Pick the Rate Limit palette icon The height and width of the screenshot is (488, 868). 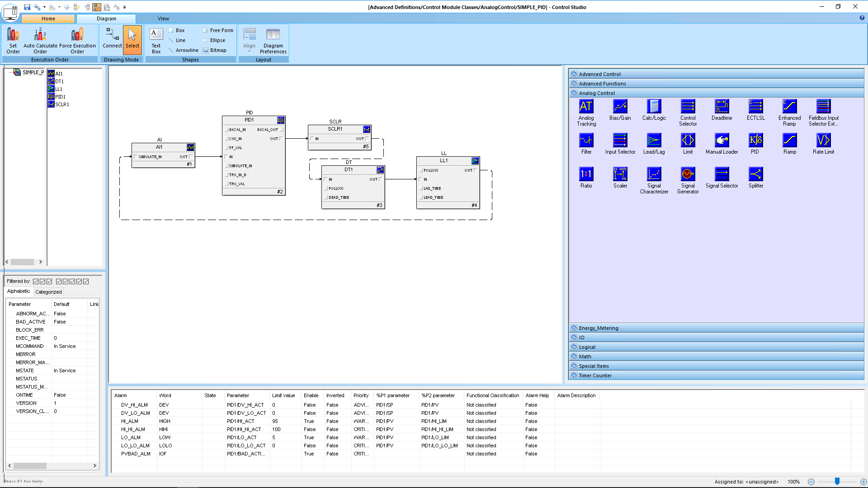click(x=823, y=141)
